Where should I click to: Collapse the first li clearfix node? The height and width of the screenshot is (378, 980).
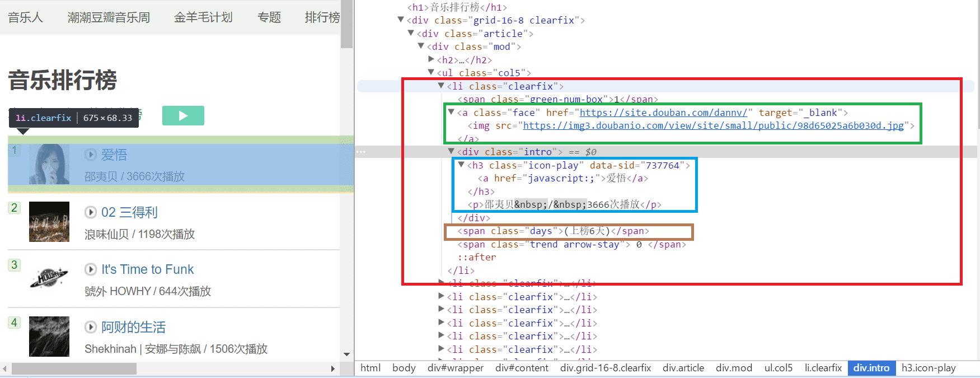441,86
